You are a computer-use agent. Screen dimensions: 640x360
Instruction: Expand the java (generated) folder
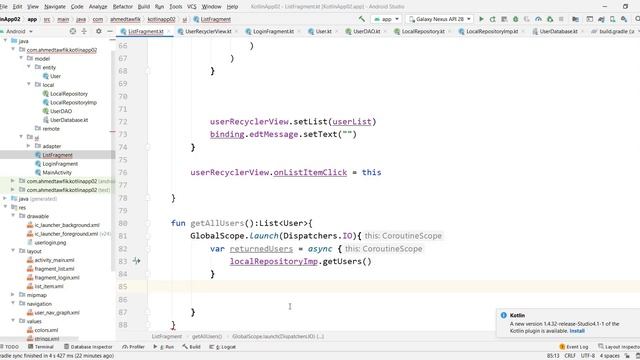[x=6, y=198]
